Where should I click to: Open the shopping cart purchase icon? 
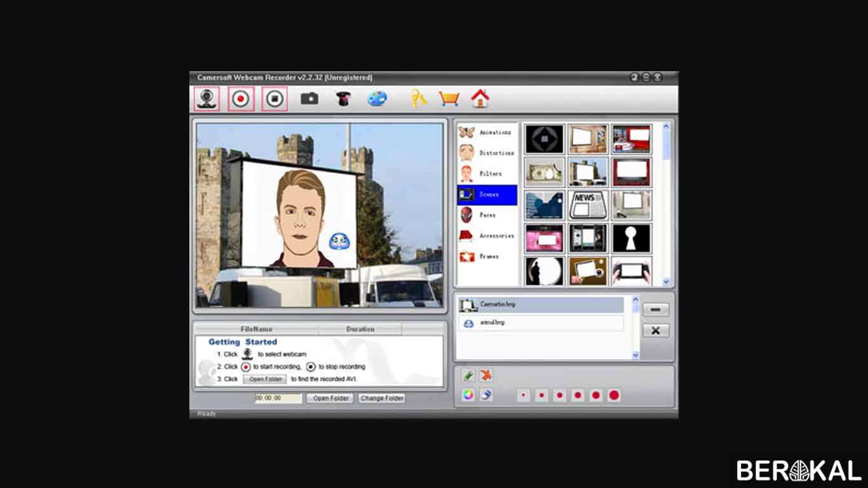click(449, 98)
